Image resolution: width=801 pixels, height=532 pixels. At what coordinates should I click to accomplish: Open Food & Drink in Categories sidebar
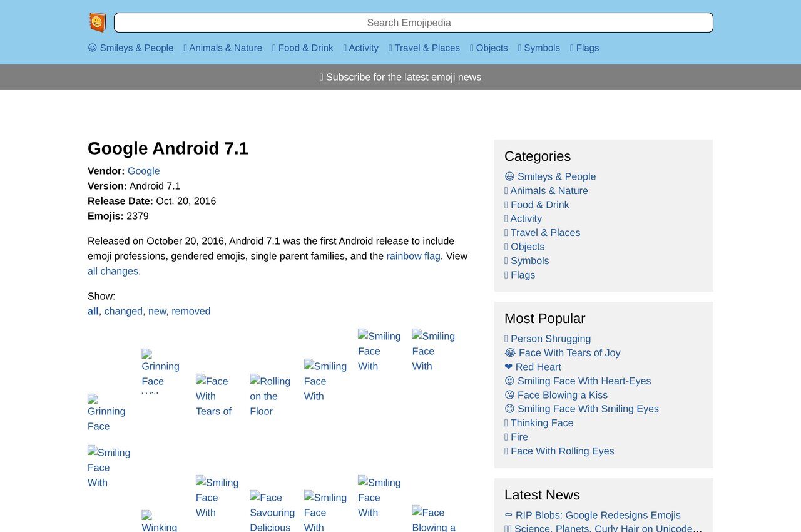[x=537, y=205]
